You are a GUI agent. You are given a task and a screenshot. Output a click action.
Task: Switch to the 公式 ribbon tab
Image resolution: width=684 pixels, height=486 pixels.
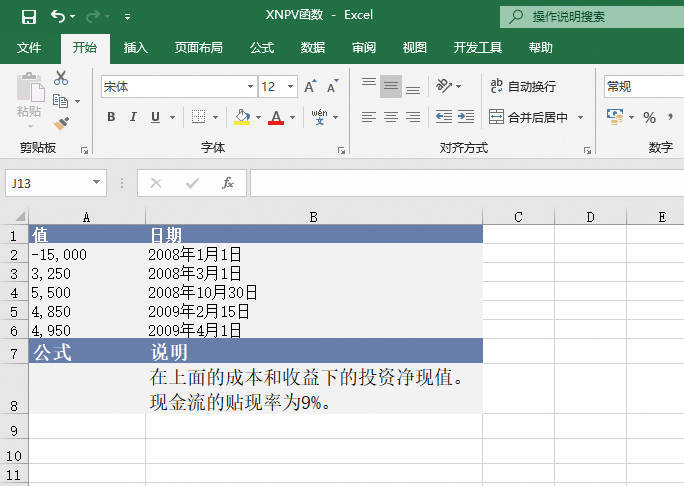(262, 47)
